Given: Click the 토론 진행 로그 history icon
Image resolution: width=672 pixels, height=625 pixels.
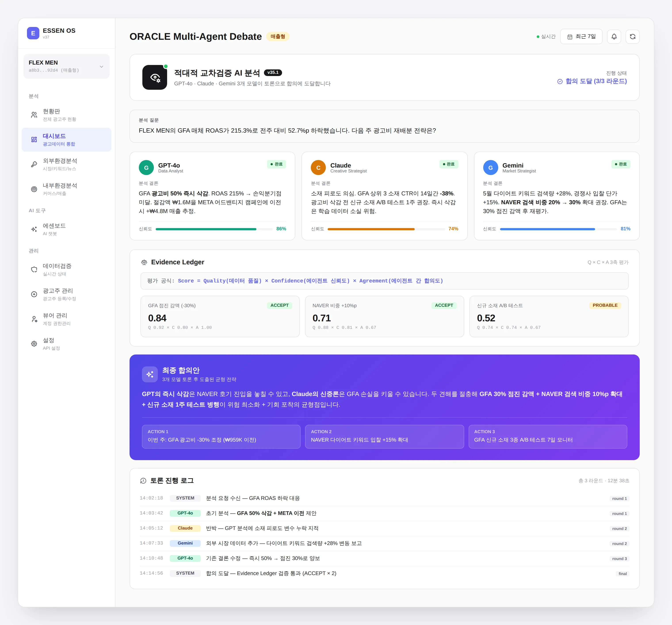Looking at the screenshot, I should click(x=143, y=481).
